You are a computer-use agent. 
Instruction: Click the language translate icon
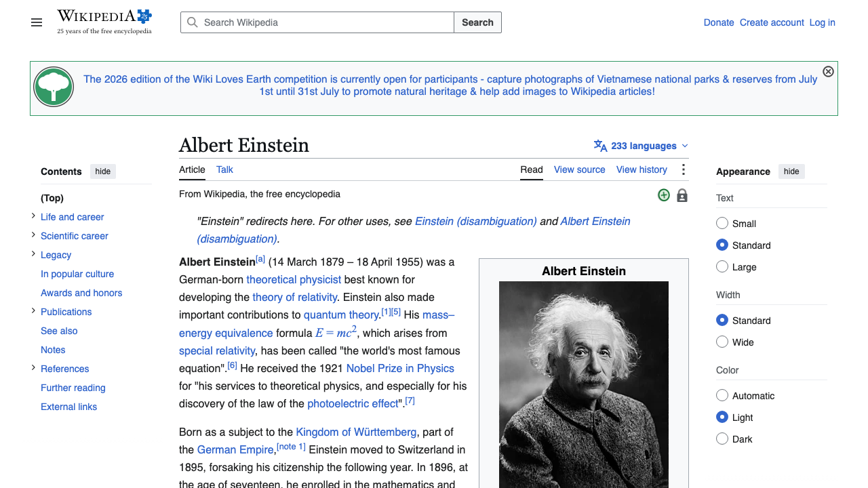[x=600, y=146]
